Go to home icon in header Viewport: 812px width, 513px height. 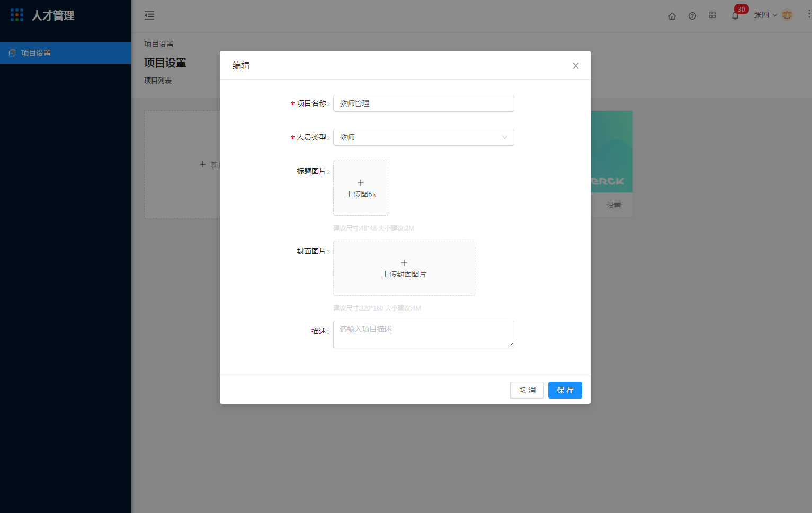[x=672, y=16]
